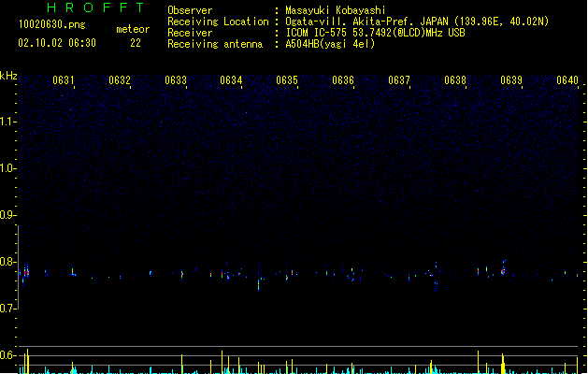
Task: Click the 0632 time marker
Action: pos(120,80)
